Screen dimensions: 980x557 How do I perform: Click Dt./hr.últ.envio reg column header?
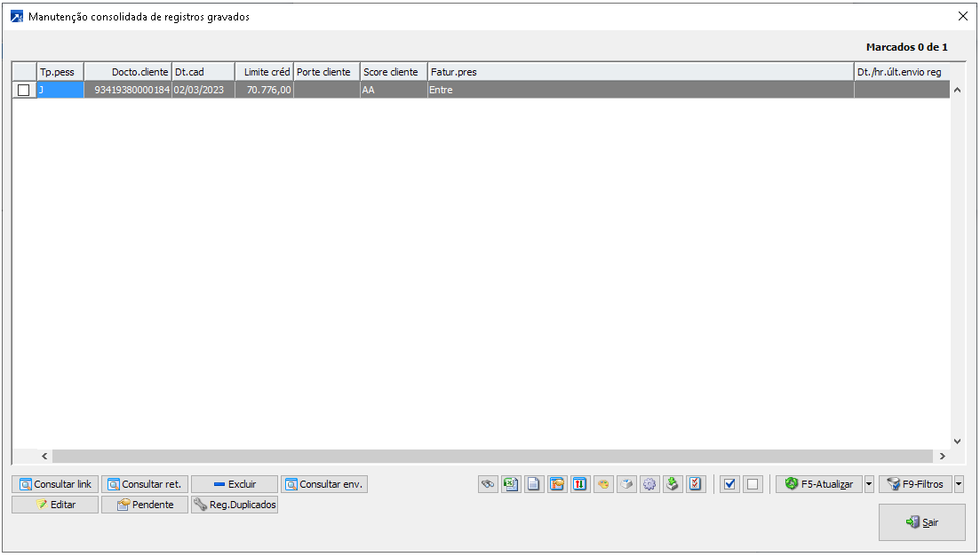pyautogui.click(x=902, y=72)
